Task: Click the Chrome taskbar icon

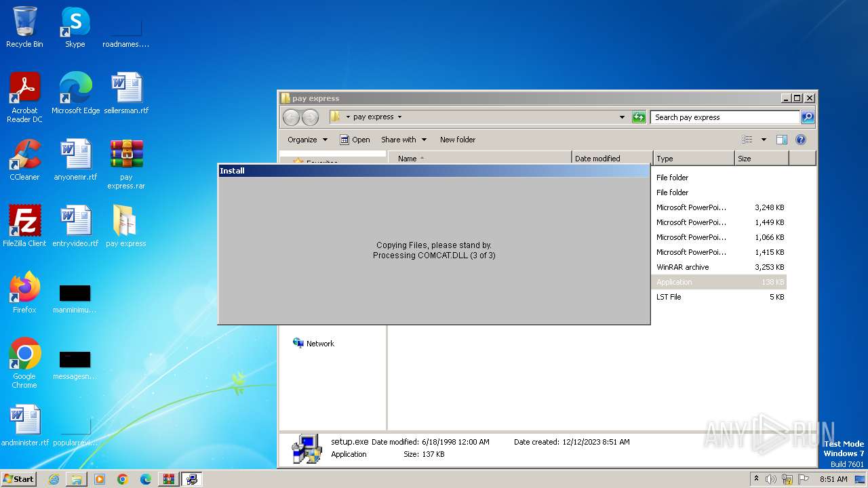Action: [123, 479]
